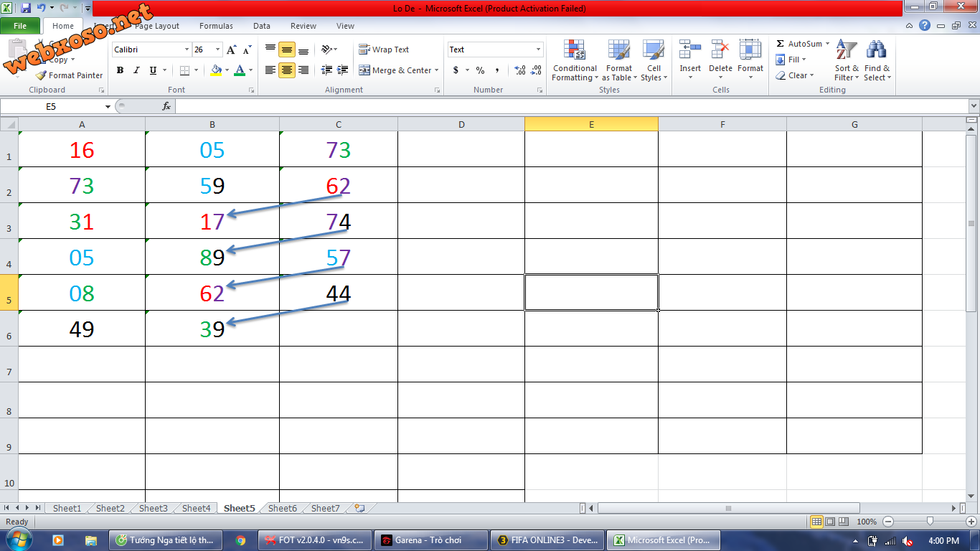Viewport: 980px width, 551px height.
Task: Click the zoom slider in status bar
Action: (930, 522)
